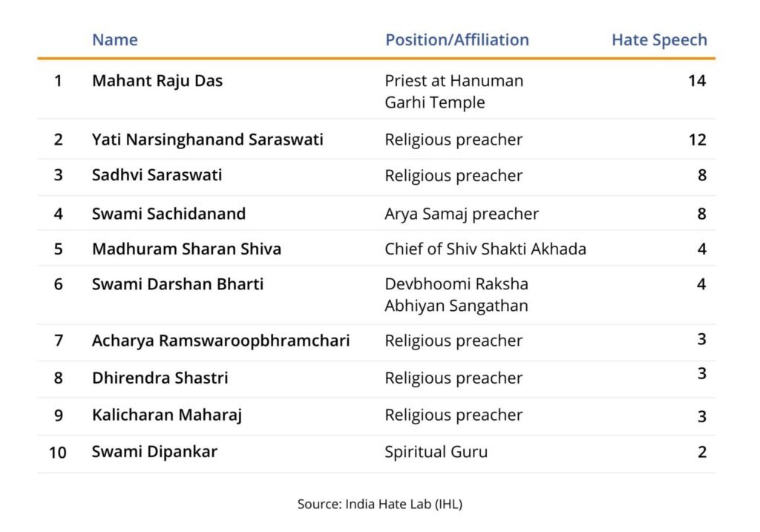Click Priest at Hanuman Garhi Temple text

pos(453,91)
